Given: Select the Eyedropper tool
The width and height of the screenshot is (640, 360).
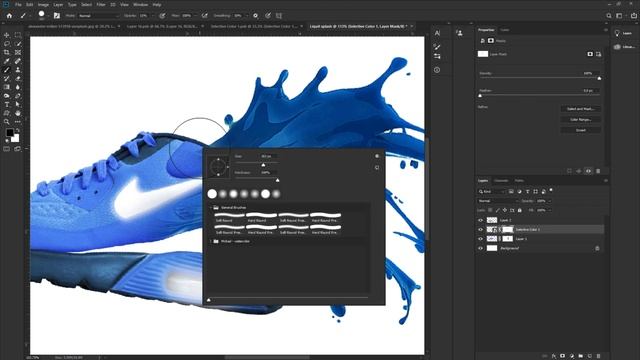Looking at the screenshot, I should tap(7, 61).
